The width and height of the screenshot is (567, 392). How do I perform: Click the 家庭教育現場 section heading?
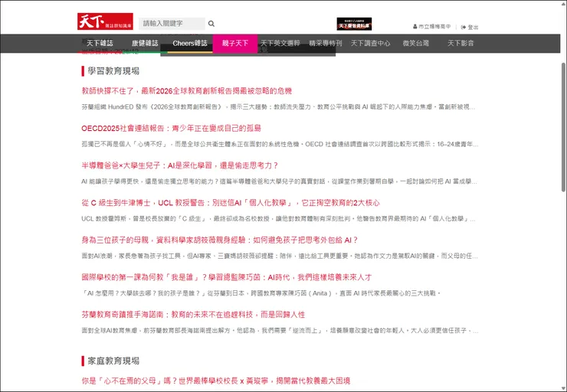tap(113, 361)
